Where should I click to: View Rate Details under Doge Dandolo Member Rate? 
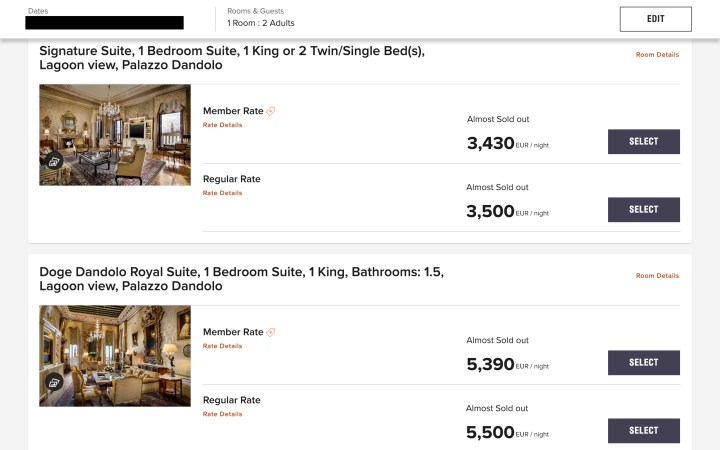(x=222, y=346)
